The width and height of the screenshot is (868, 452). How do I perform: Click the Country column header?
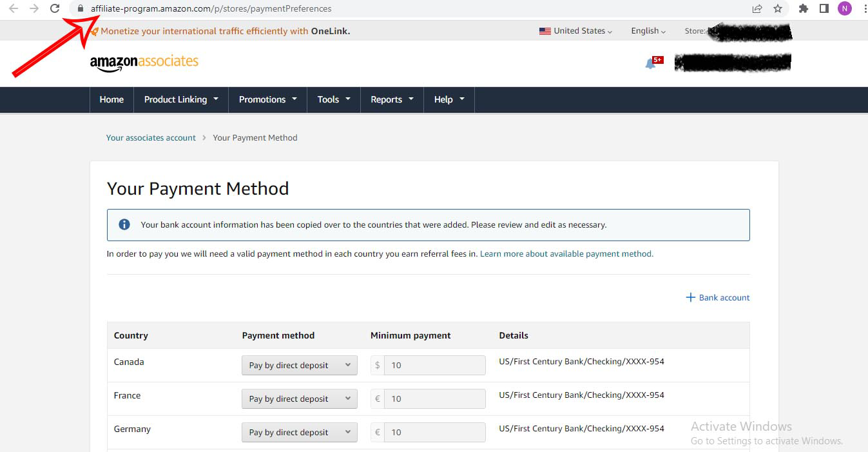[x=131, y=335]
